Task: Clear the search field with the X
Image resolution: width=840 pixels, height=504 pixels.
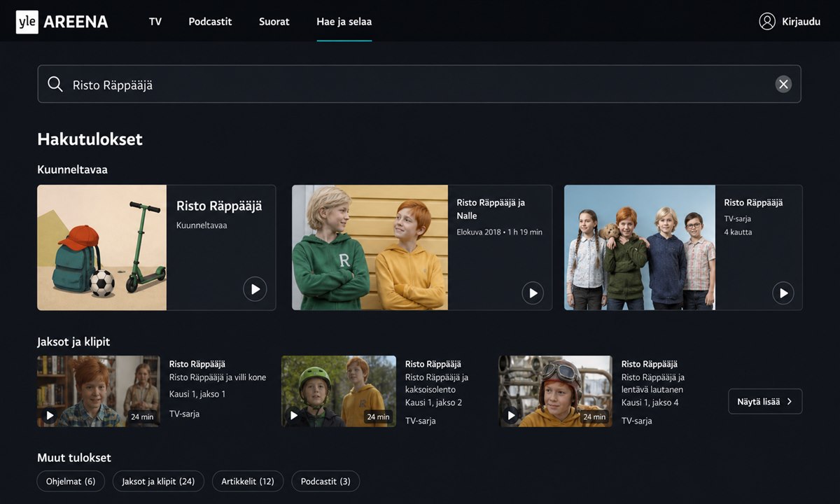Action: click(783, 85)
